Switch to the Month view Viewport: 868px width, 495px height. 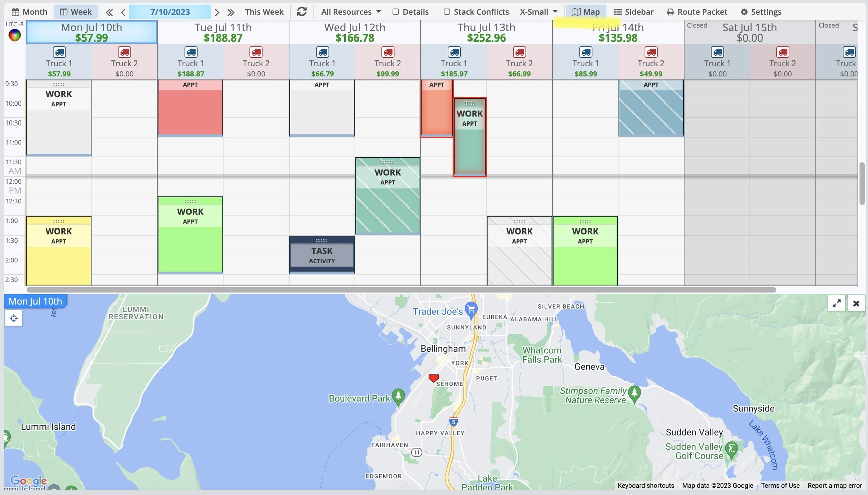[30, 12]
